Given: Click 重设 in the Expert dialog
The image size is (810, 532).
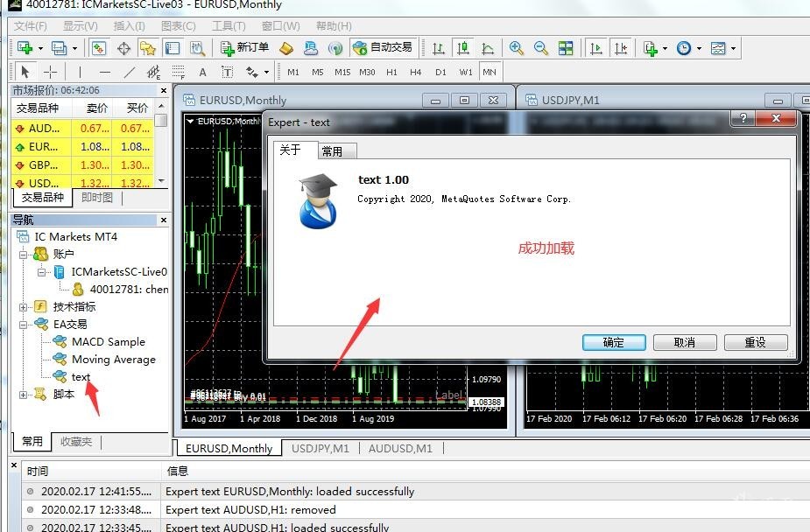Looking at the screenshot, I should click(x=755, y=343).
